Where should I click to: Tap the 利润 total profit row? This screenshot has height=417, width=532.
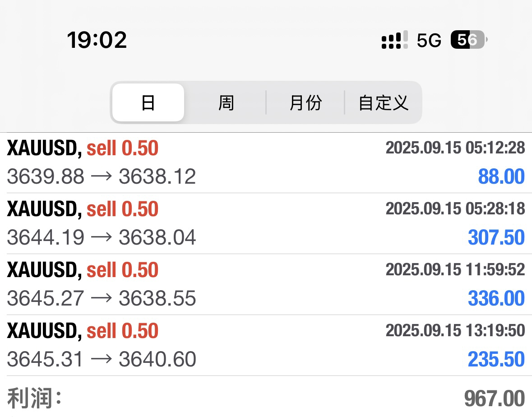tap(266, 397)
